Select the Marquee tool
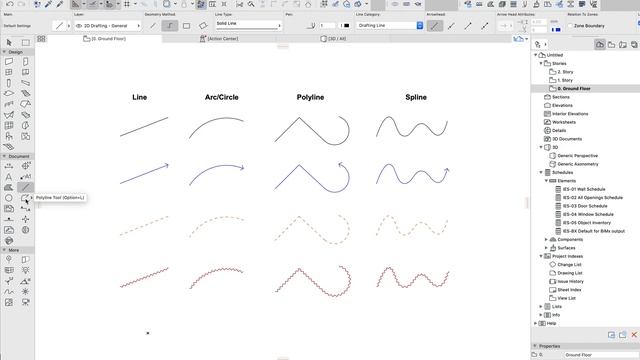Screen dimensions: 640x360 click(x=26, y=42)
